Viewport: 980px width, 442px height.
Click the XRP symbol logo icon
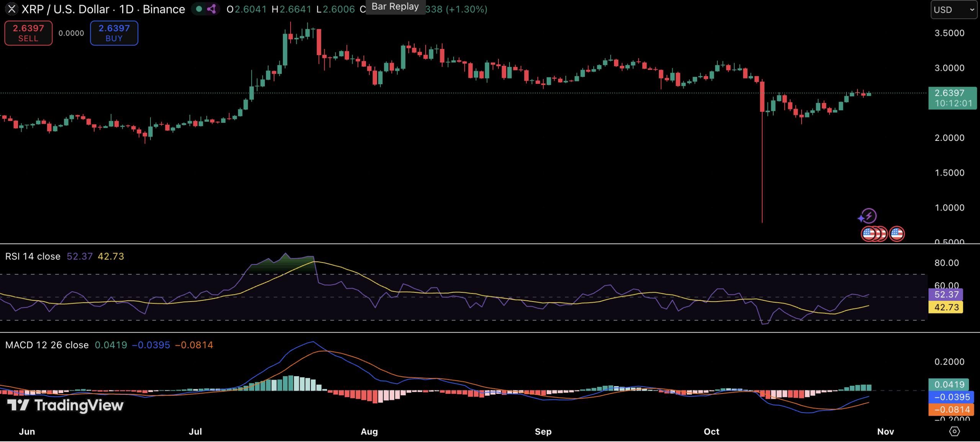pos(11,9)
